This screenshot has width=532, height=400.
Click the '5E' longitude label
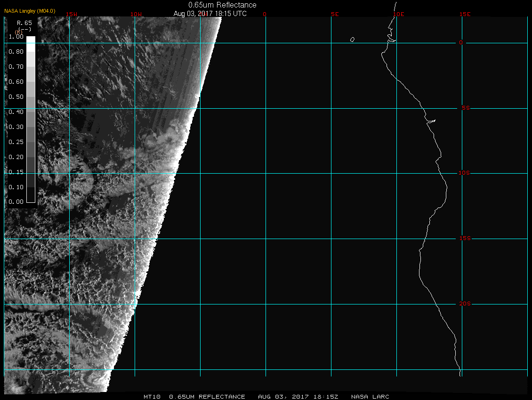click(x=335, y=14)
